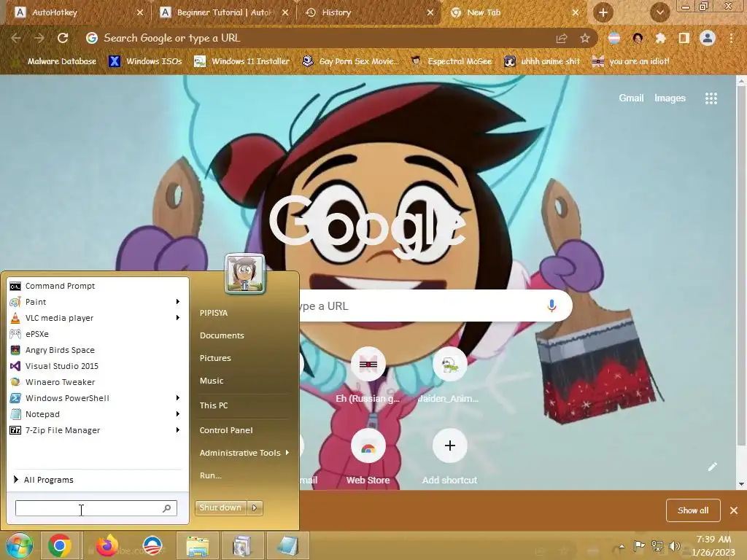Open volume control in system tray
Viewport: 747px width, 560px height.
675,546
